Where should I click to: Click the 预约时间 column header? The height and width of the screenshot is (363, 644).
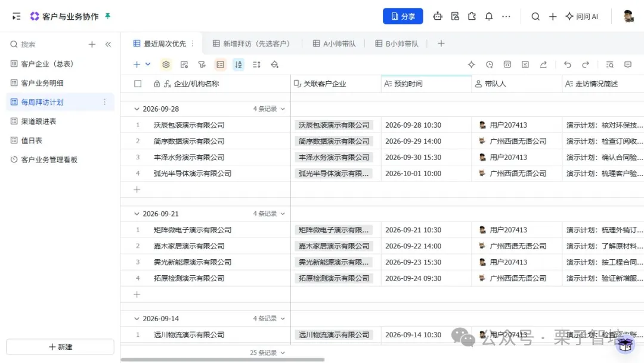(x=426, y=84)
